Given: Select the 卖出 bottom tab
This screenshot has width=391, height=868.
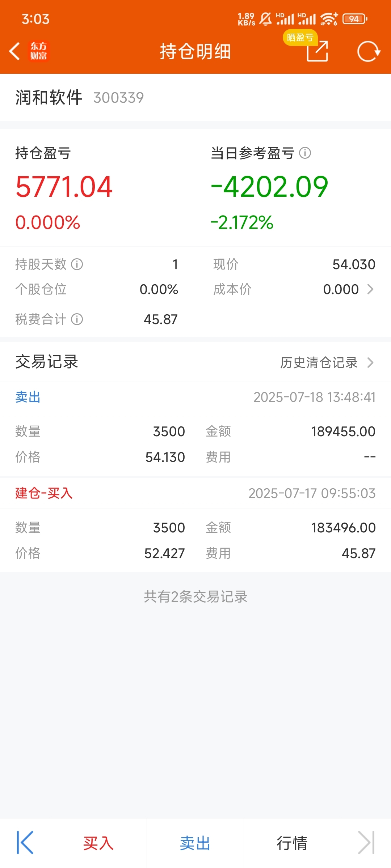Looking at the screenshot, I should (195, 843).
